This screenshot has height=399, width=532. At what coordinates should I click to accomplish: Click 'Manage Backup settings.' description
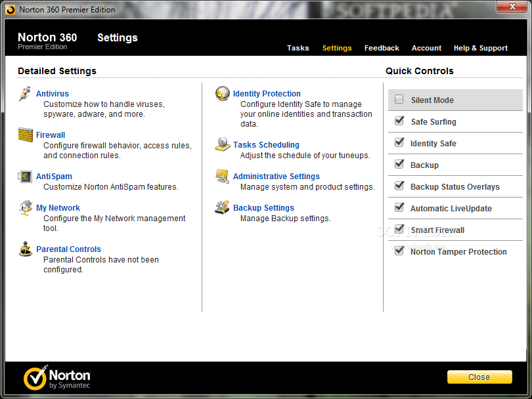[x=285, y=219]
